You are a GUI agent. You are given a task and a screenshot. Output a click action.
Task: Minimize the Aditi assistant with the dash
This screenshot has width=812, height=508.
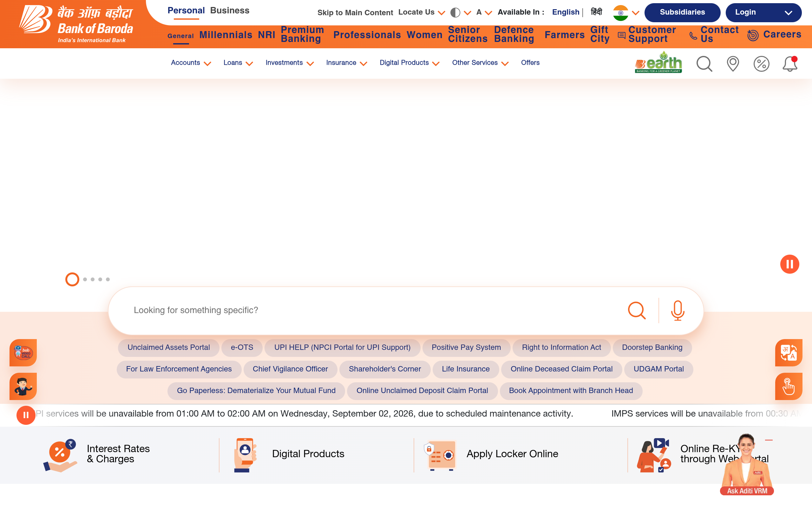tap(769, 440)
